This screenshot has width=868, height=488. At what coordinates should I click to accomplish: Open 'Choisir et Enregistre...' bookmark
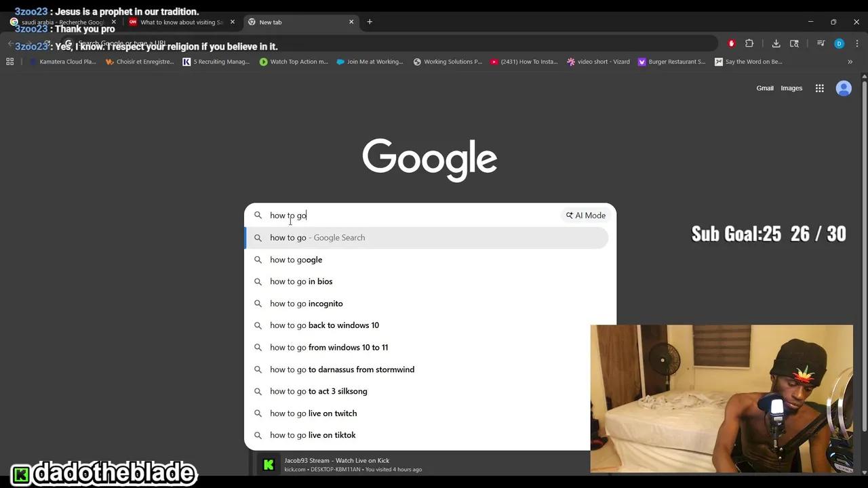click(140, 62)
